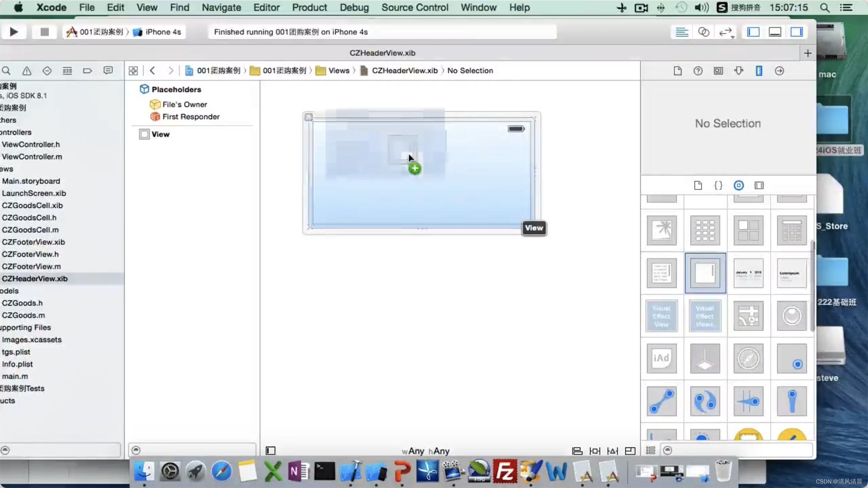Click the Debug menu in menu bar
868x488 pixels.
click(354, 7)
